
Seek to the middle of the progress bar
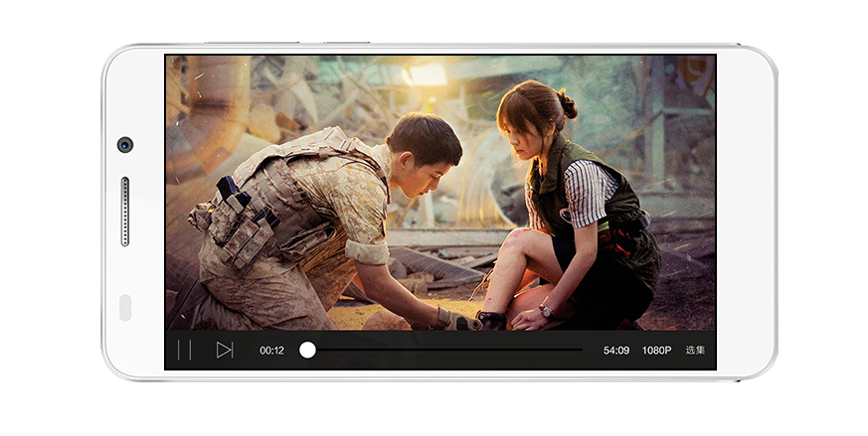click(x=445, y=350)
